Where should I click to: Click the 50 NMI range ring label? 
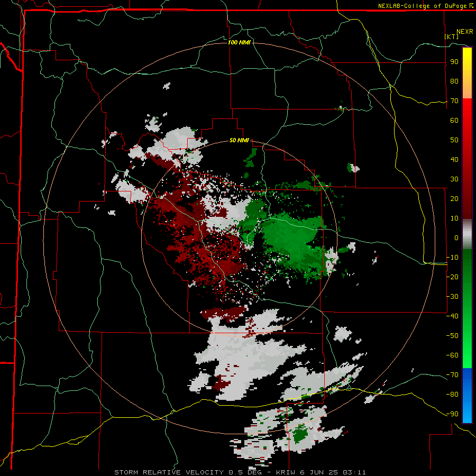[x=239, y=140]
